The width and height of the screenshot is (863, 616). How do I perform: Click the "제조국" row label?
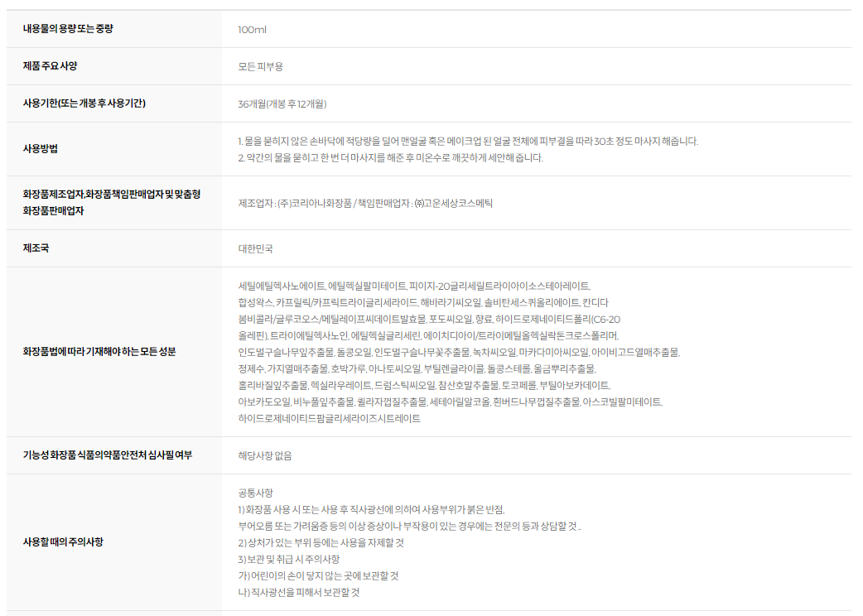(x=36, y=248)
